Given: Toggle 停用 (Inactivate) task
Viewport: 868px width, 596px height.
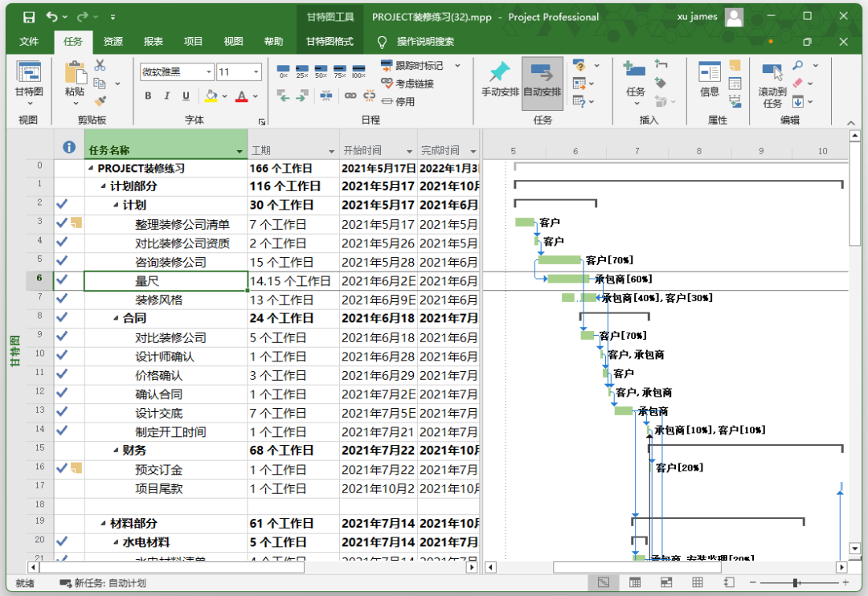Looking at the screenshot, I should (x=398, y=101).
